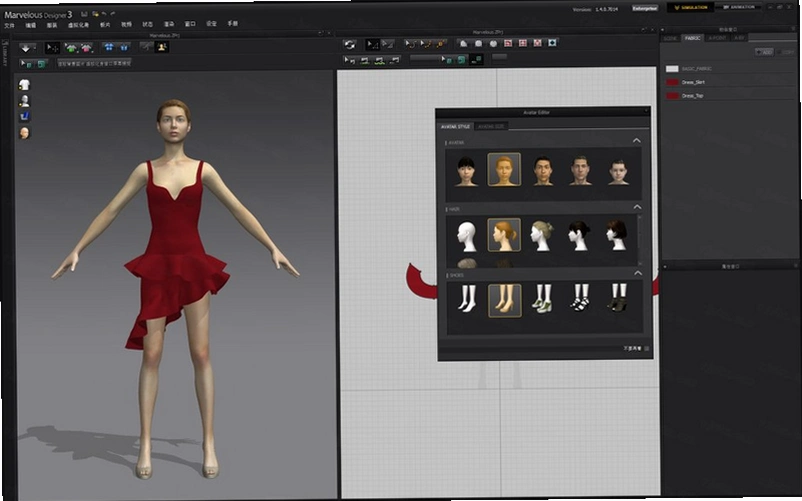This screenshot has width=802, height=501.
Task: Collapse the HAIR section in Avatar Editor
Action: 637,207
